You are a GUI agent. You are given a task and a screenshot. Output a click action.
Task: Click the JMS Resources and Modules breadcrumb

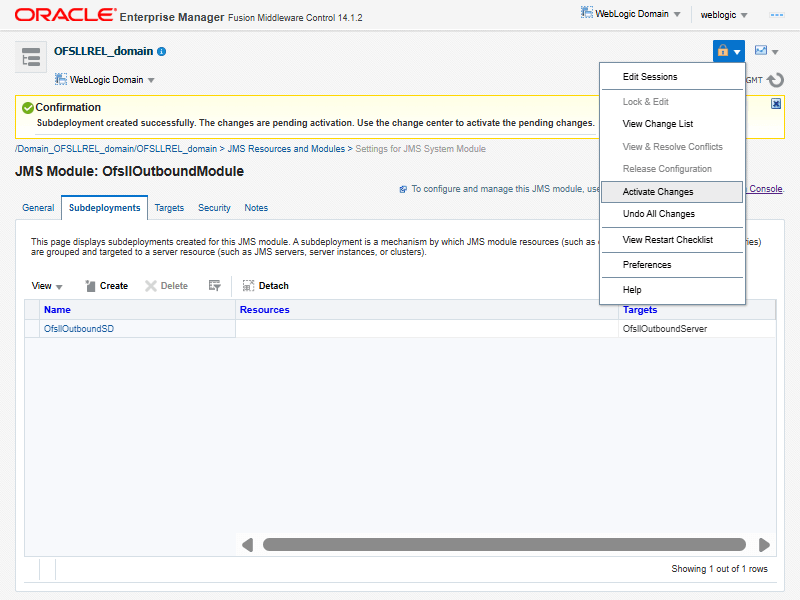286,149
